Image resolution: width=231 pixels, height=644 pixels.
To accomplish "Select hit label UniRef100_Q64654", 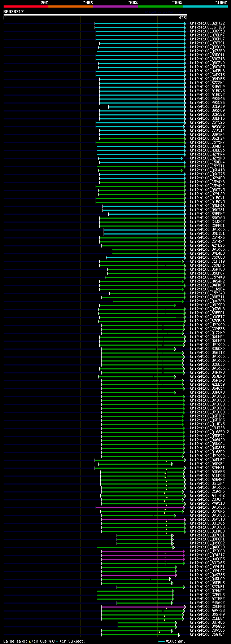I will pos(207,388).
